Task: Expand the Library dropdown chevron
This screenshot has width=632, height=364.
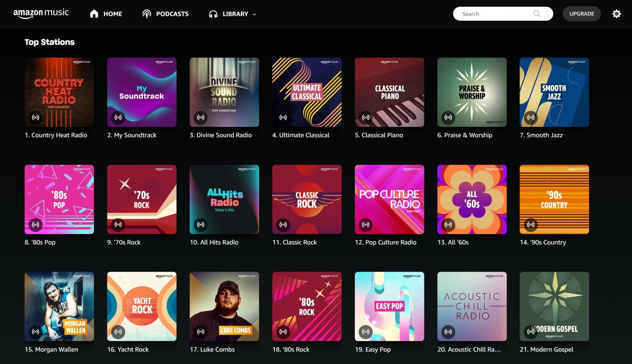Action: pyautogui.click(x=254, y=14)
